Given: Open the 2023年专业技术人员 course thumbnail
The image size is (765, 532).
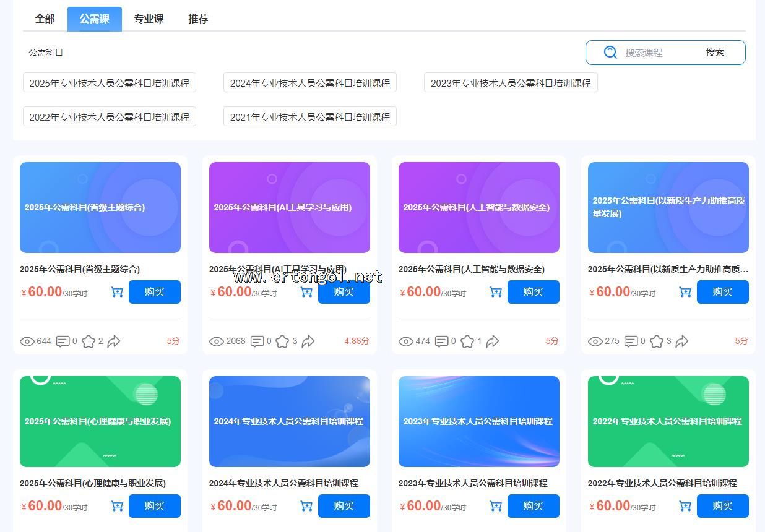Looking at the screenshot, I should [x=478, y=421].
